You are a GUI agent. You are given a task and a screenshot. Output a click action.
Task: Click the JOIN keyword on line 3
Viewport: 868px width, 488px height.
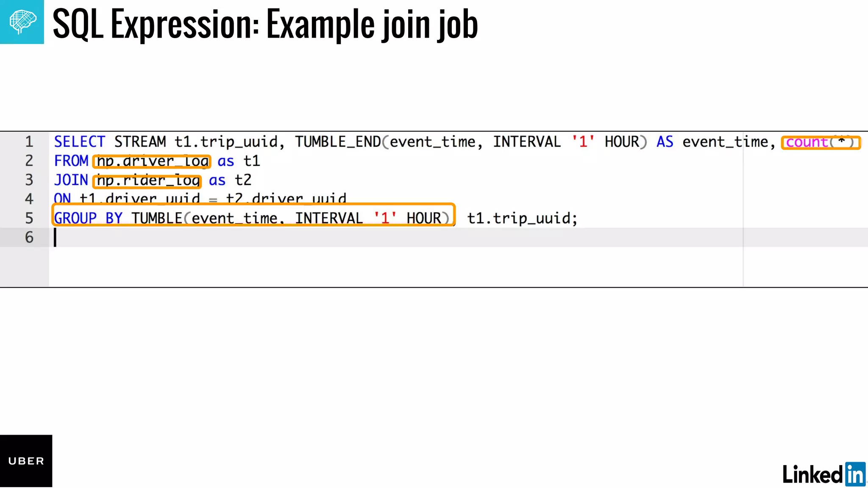pyautogui.click(x=71, y=180)
